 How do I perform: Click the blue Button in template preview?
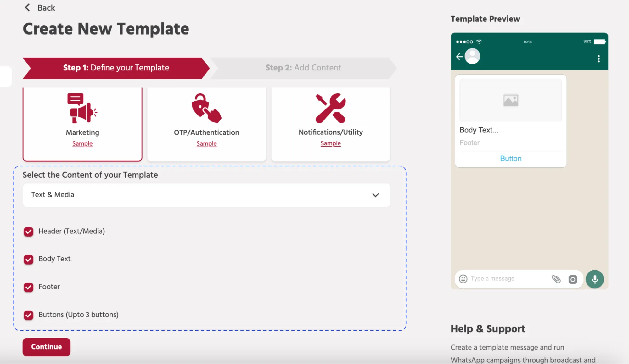tap(511, 159)
